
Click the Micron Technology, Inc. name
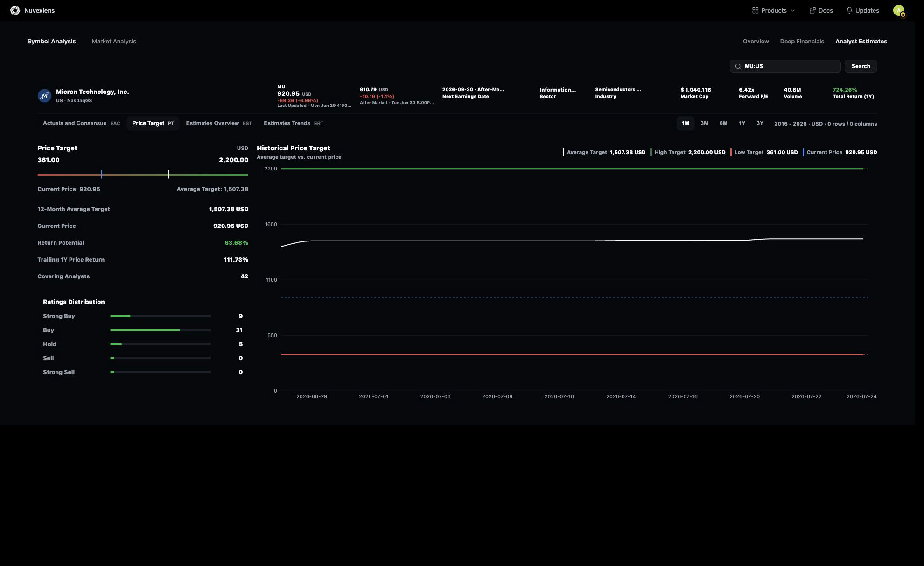click(92, 92)
